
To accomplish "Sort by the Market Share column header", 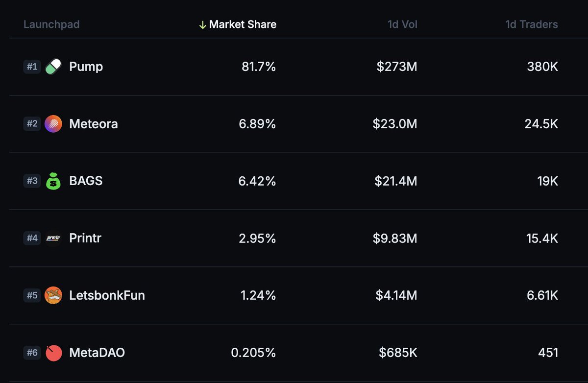I will pyautogui.click(x=243, y=24).
